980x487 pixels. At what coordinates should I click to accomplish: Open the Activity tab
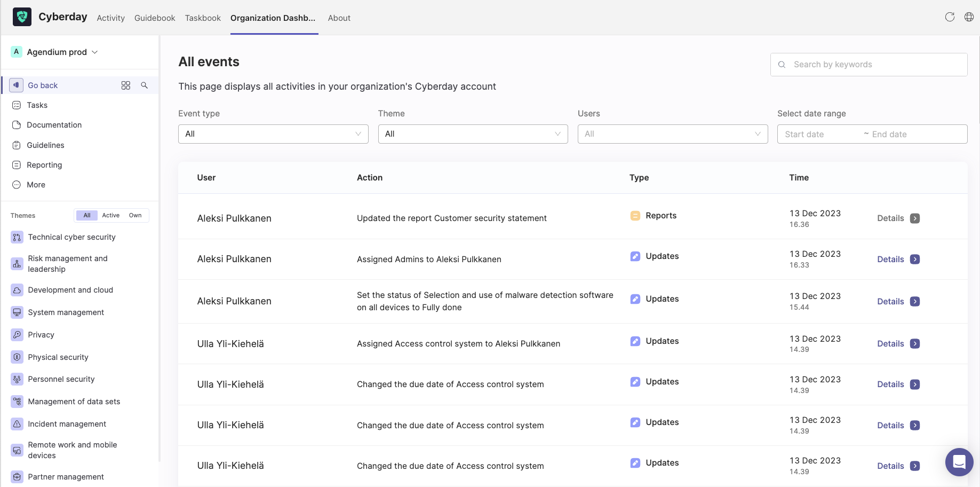[x=111, y=18]
